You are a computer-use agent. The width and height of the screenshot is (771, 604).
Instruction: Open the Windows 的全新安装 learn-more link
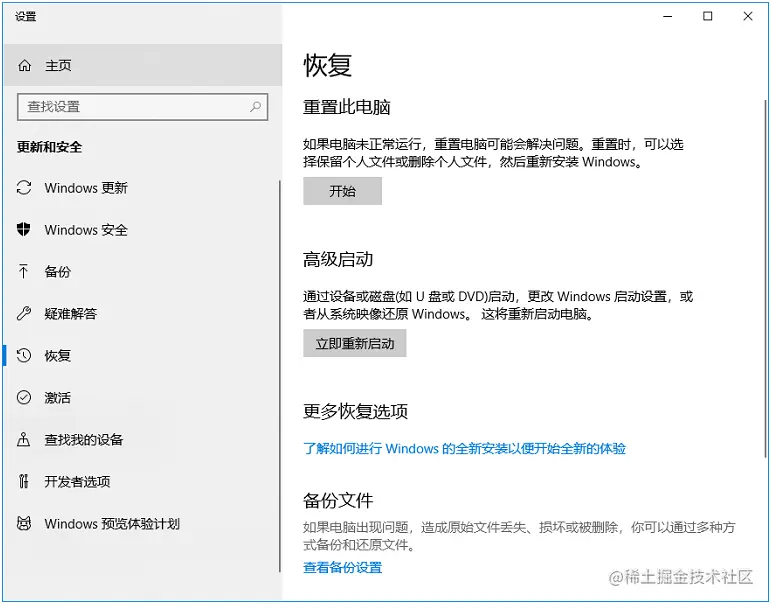pos(464,449)
